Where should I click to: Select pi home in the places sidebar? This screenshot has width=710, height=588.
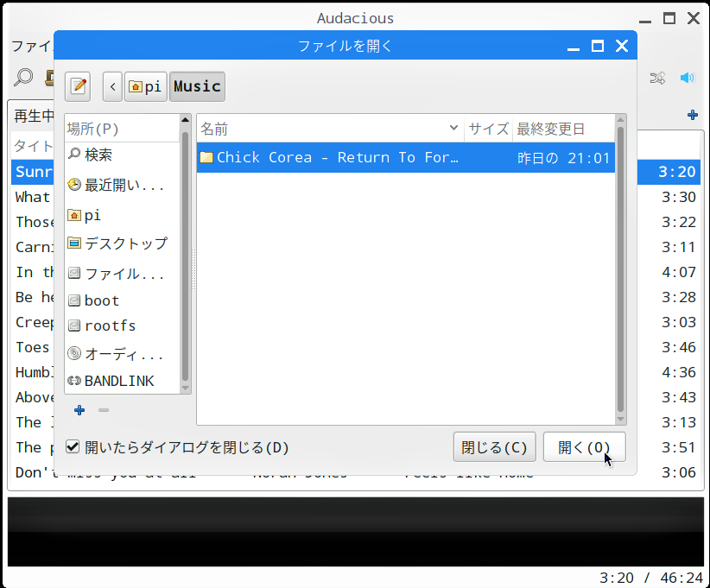pyautogui.click(x=123, y=215)
